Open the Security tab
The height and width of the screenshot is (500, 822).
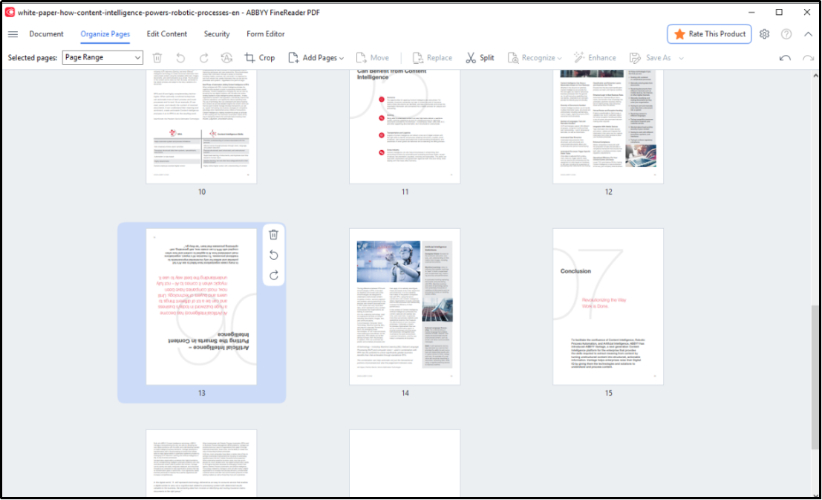(x=217, y=34)
